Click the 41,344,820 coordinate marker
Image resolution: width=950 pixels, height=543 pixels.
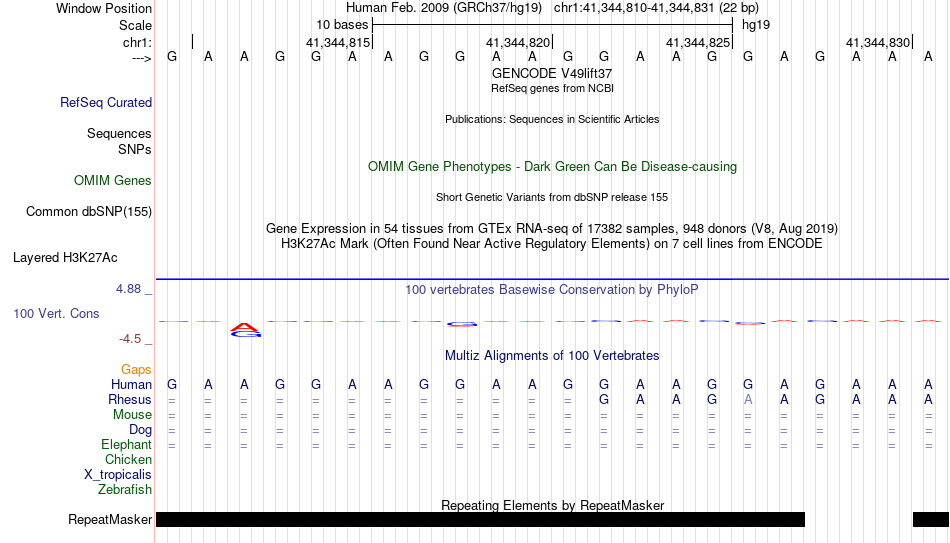click(518, 42)
